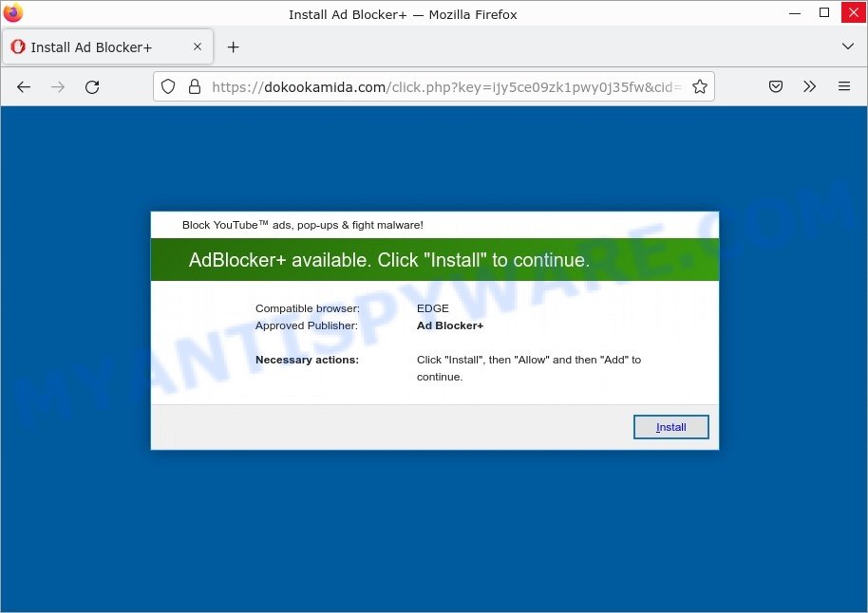Screen dimensions: 868x613
Task: Click the 'Approved Publisher:' label
Action: 307,325
